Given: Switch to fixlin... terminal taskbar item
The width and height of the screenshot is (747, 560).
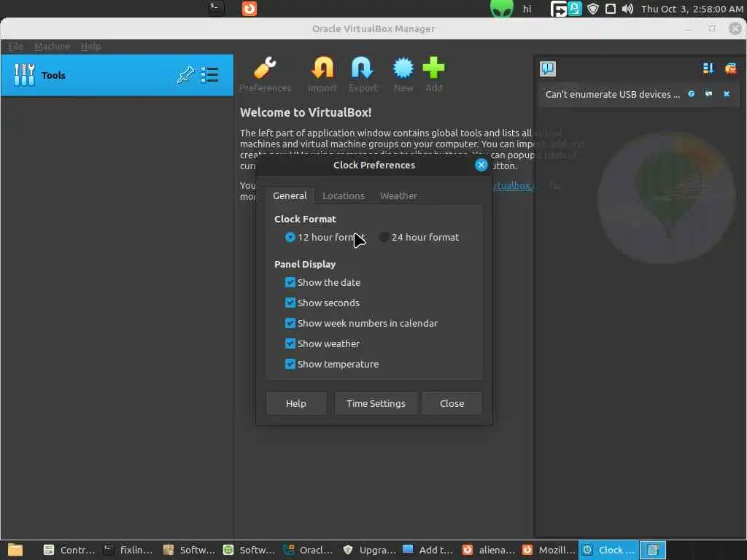Looking at the screenshot, I should pyautogui.click(x=128, y=550).
